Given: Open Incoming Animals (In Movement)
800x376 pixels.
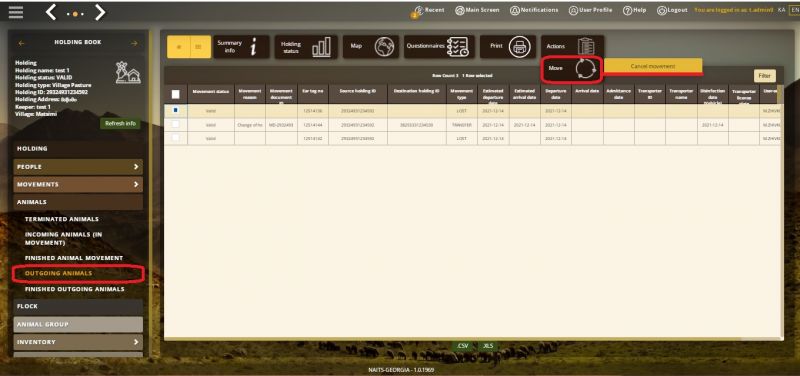Looking at the screenshot, I should pyautogui.click(x=64, y=238).
